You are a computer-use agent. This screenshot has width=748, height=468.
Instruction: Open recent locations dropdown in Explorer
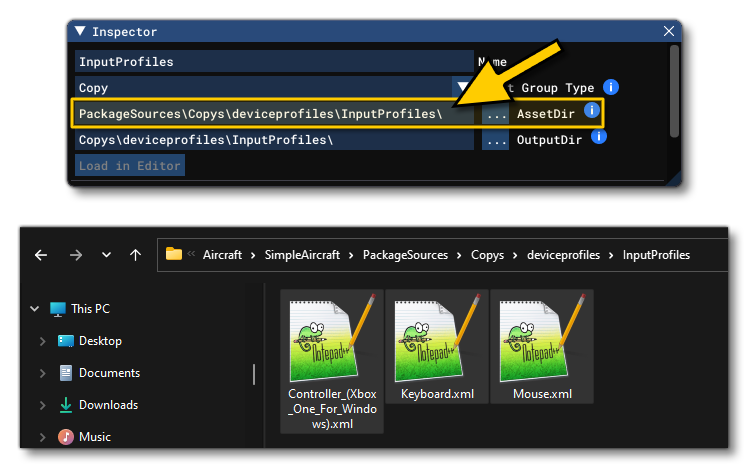(106, 255)
